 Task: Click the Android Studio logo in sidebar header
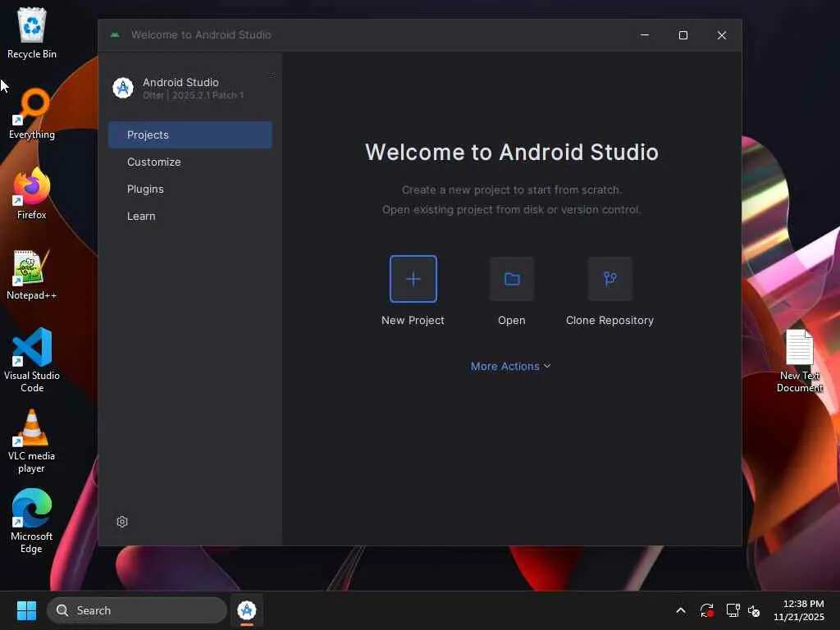[123, 87]
